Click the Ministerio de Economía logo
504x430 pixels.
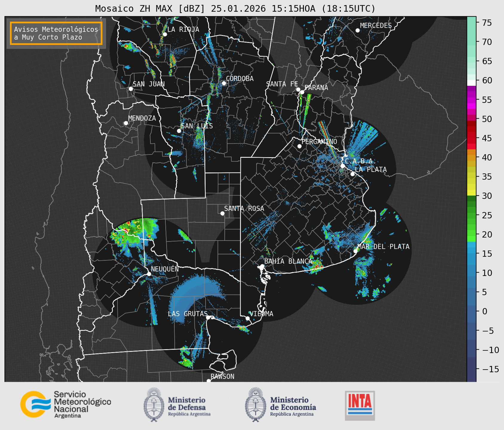tap(280, 405)
